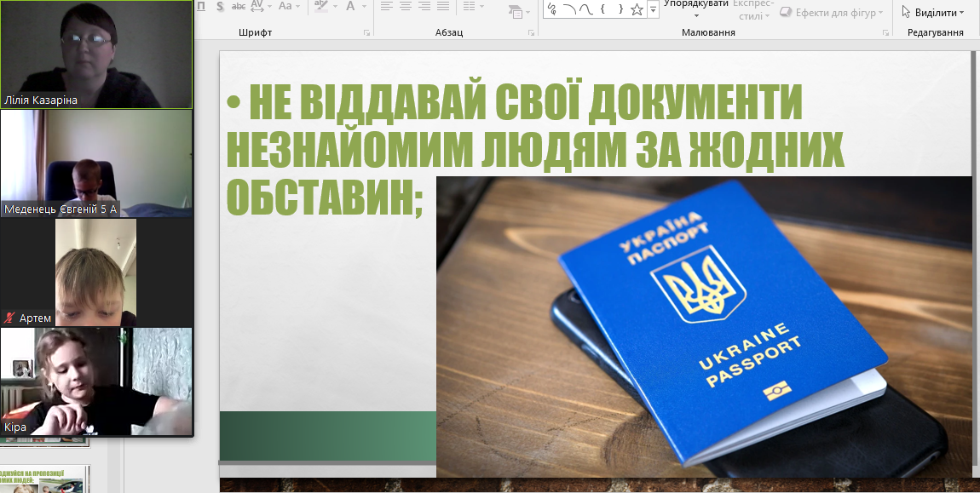The image size is (980, 493).
Task: Justify the paragraph text
Action: coord(443,6)
